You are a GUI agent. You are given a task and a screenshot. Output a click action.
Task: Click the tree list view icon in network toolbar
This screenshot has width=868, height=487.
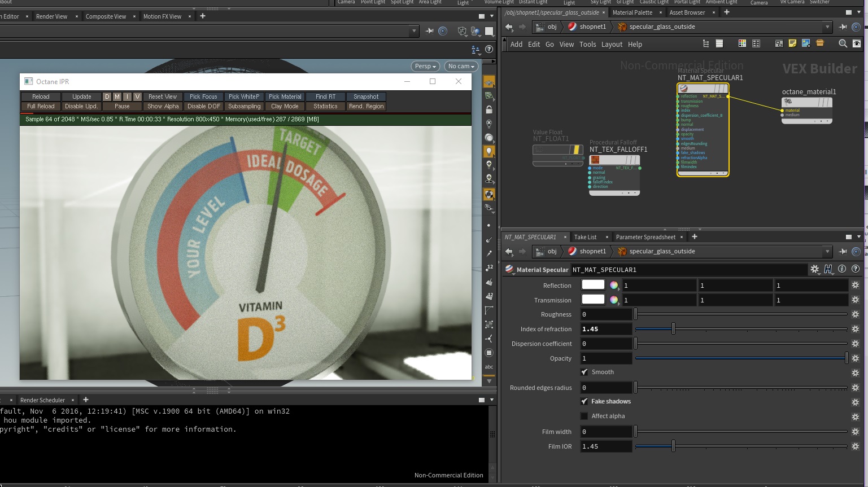(x=705, y=43)
